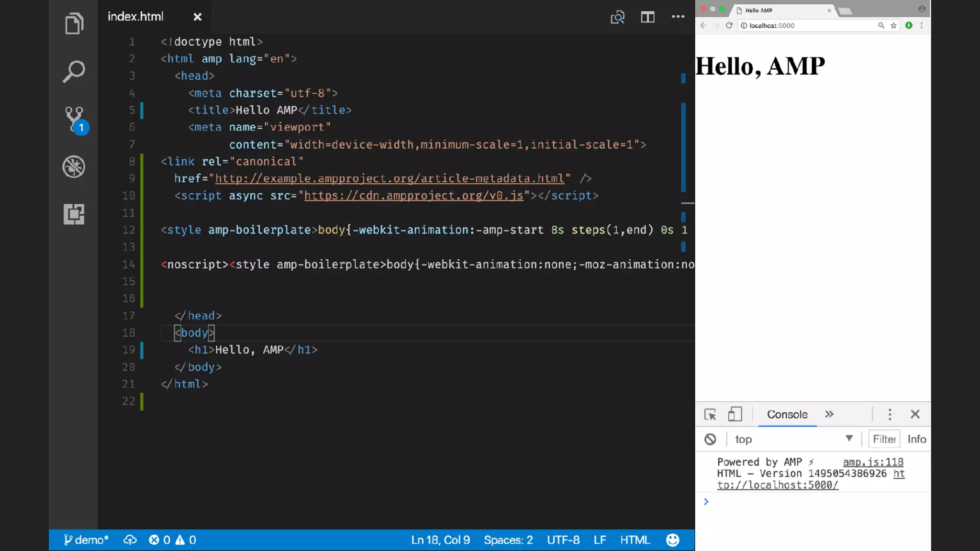The height and width of the screenshot is (551, 980).
Task: Open the amp.js:118 source link
Action: coord(873,462)
